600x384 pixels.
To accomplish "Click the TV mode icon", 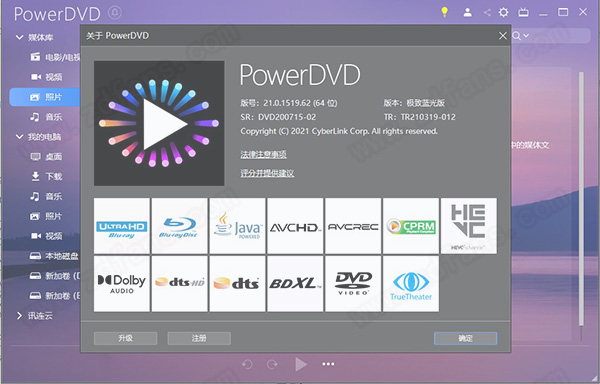I will point(523,13).
